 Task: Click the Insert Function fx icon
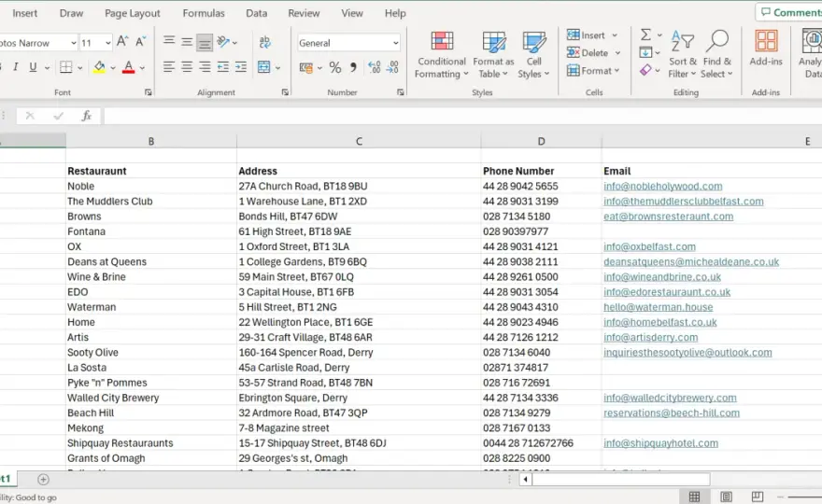pyautogui.click(x=87, y=116)
